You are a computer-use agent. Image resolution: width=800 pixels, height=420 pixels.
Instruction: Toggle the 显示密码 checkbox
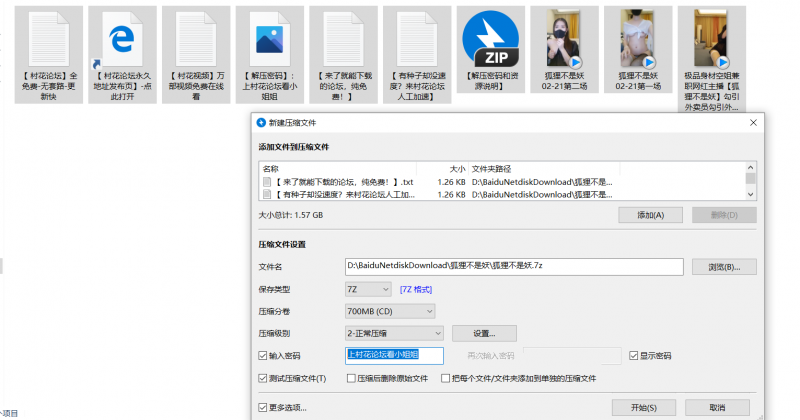(x=634, y=355)
